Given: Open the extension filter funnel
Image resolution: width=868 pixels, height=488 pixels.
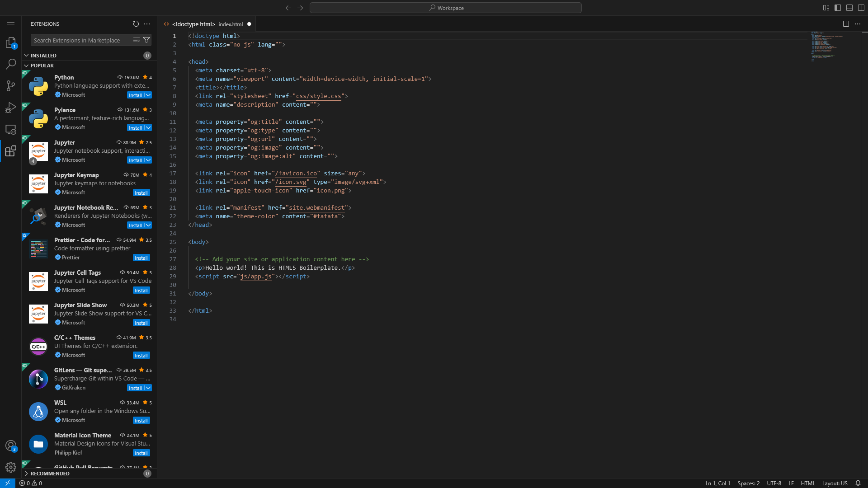Looking at the screenshot, I should (146, 40).
